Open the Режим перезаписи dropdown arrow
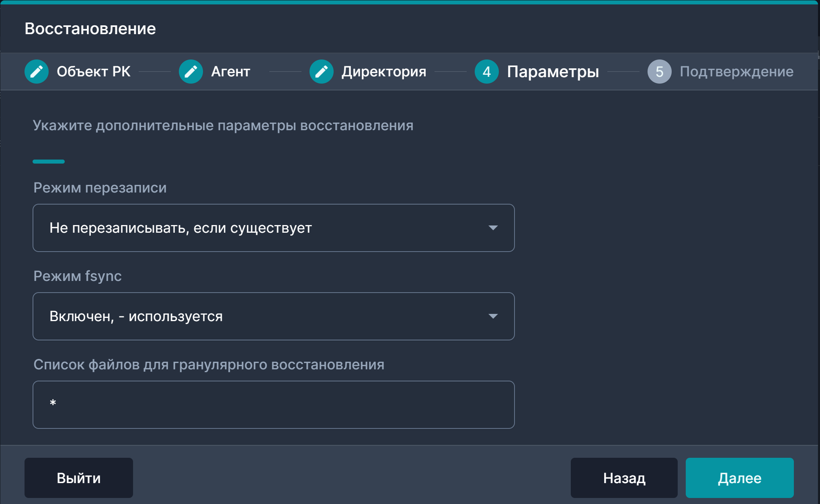 (x=493, y=228)
